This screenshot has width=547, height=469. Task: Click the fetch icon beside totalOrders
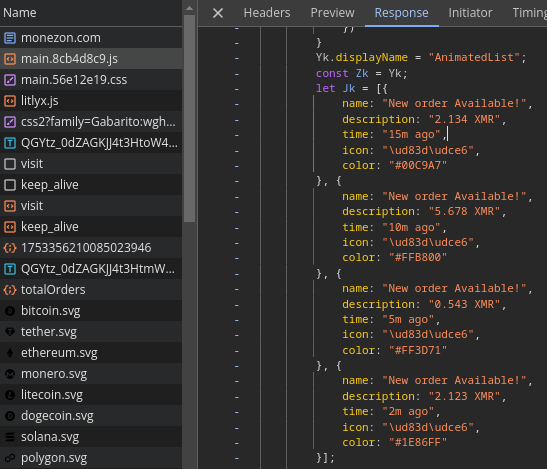click(x=10, y=290)
